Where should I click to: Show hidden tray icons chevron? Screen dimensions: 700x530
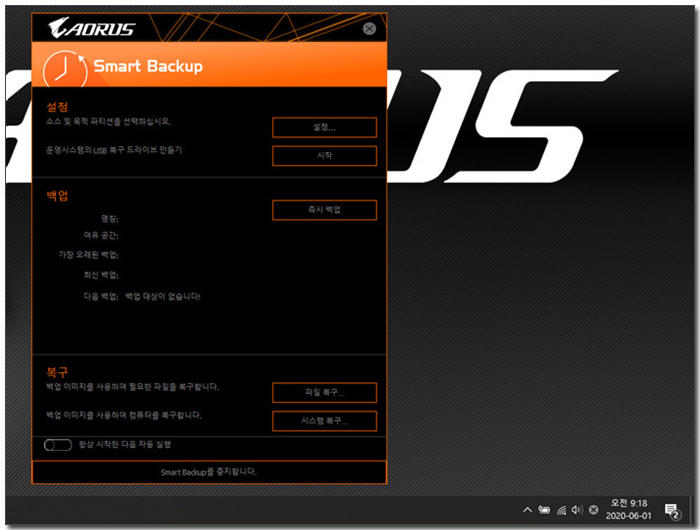click(527, 509)
